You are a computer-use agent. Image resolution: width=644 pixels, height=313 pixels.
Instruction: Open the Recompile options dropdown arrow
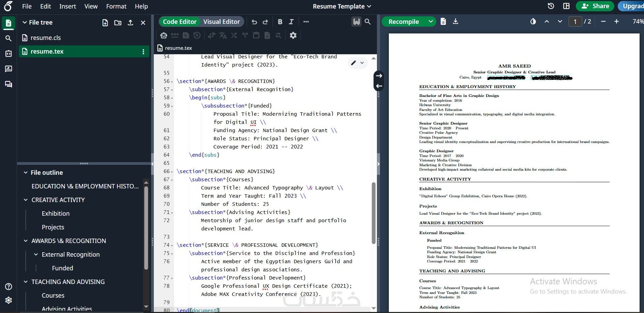pos(431,22)
